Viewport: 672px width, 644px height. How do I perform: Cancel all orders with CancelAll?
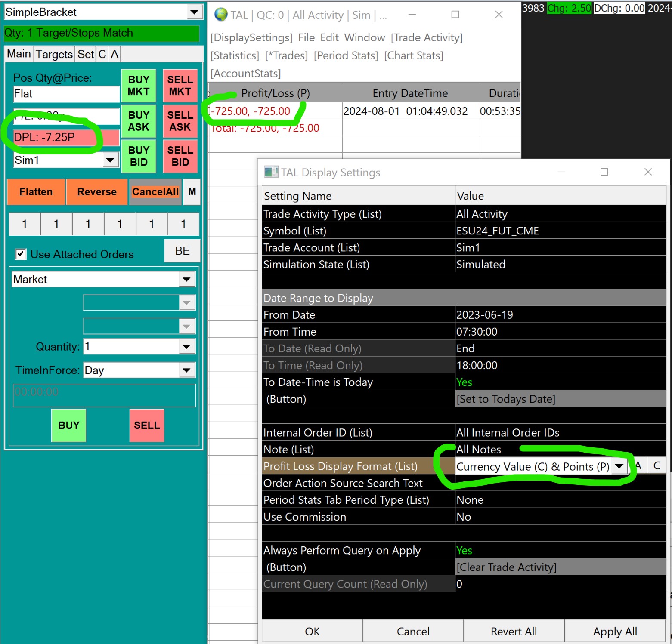click(155, 192)
